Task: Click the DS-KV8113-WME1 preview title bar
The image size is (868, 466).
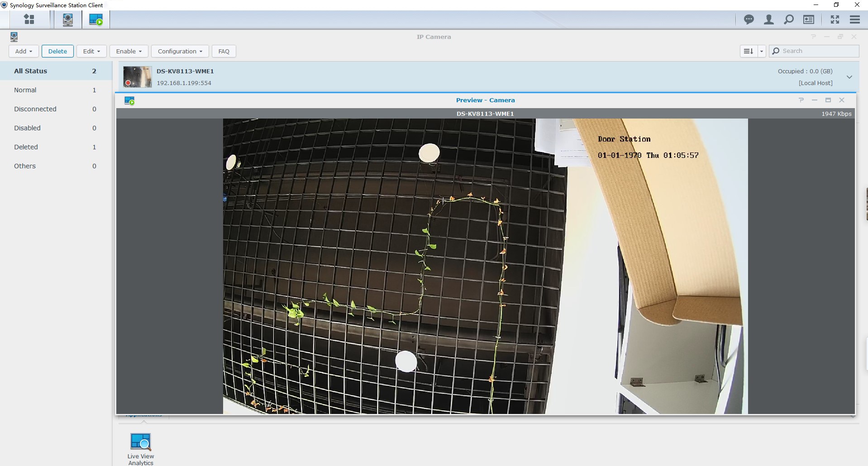Action: click(485, 114)
